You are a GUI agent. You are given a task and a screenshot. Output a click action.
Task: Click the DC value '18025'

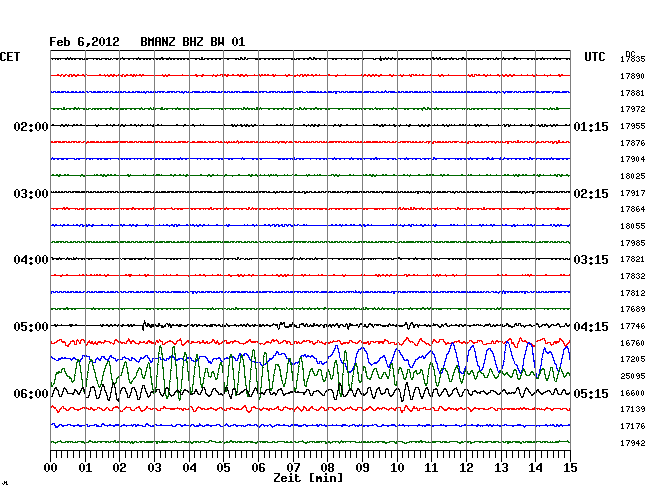[x=633, y=176]
